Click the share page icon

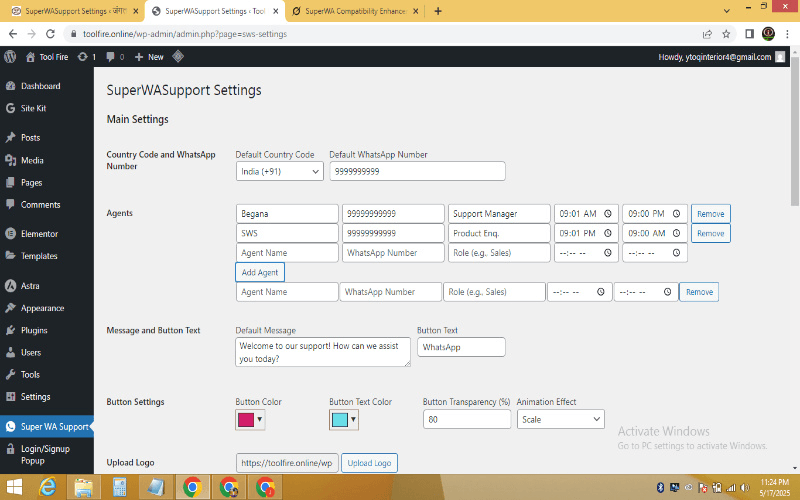(x=707, y=34)
